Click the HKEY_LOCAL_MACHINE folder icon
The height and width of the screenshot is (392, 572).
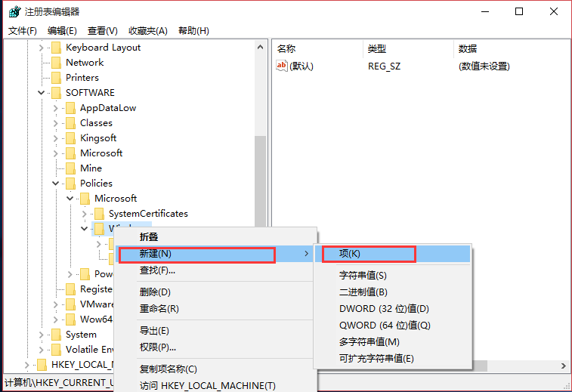[42, 365]
